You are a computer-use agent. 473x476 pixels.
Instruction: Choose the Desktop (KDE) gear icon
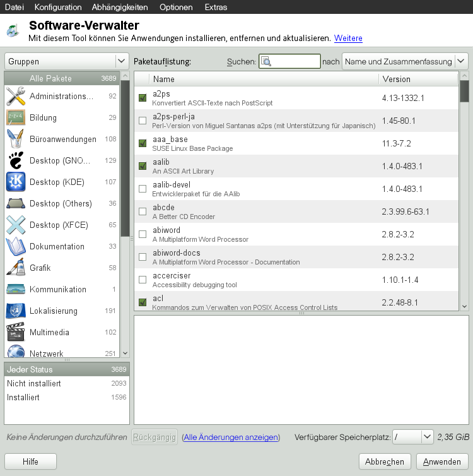(x=15, y=182)
